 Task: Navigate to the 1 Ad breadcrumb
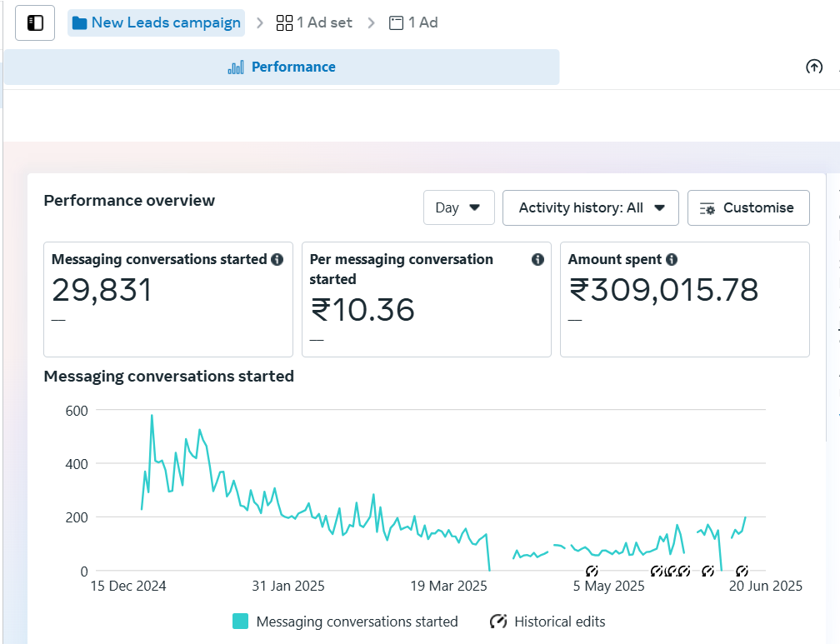[413, 23]
